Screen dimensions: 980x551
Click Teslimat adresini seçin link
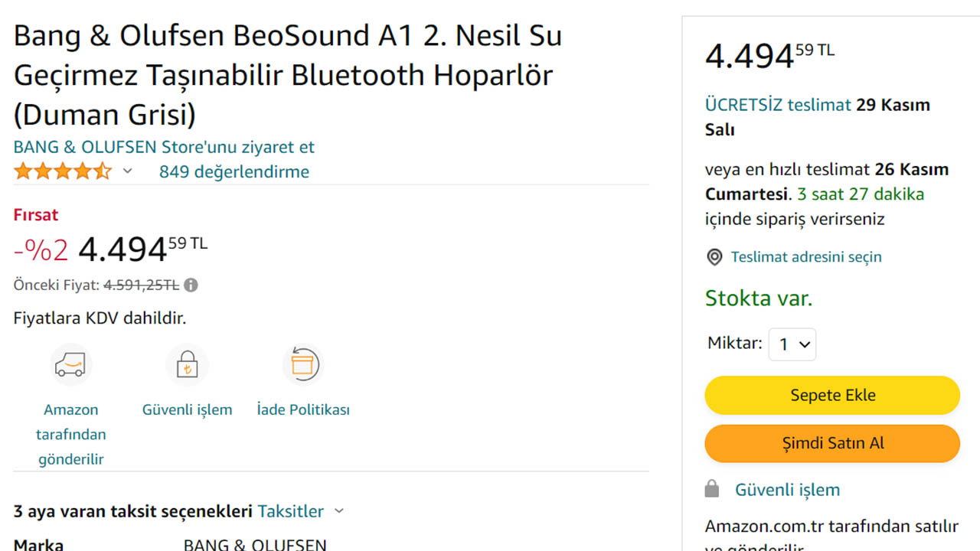[x=805, y=257]
